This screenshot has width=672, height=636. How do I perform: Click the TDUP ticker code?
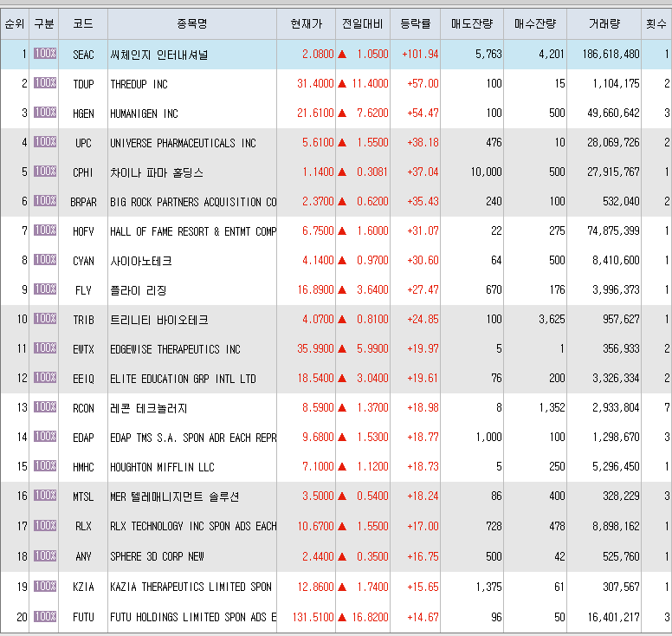tap(83, 84)
